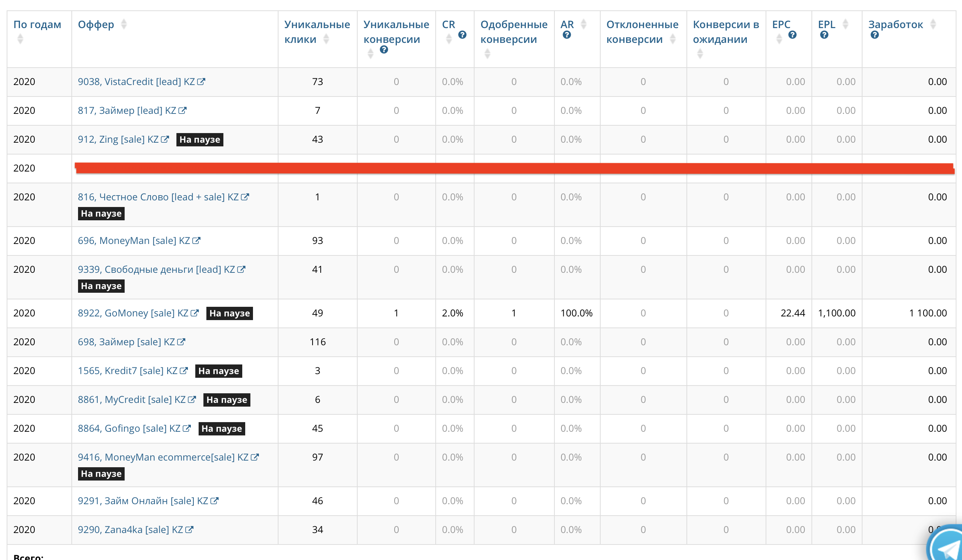Click the Заработок help question icon

point(874,35)
